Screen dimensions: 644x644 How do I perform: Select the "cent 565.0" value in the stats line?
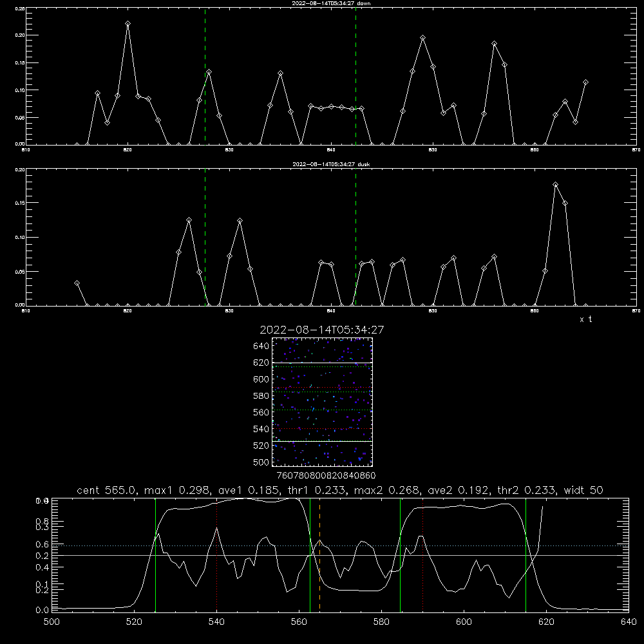click(x=106, y=490)
